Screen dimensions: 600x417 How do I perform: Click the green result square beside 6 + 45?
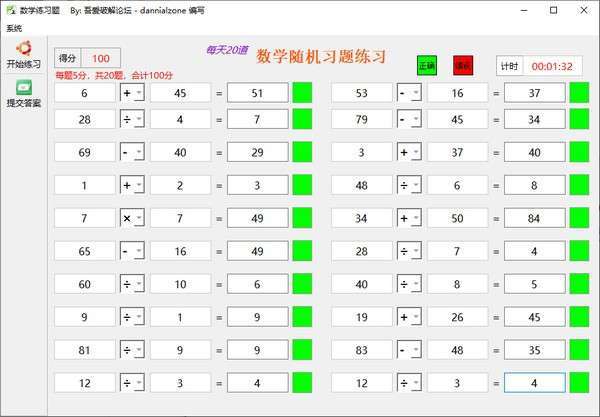pyautogui.click(x=302, y=93)
